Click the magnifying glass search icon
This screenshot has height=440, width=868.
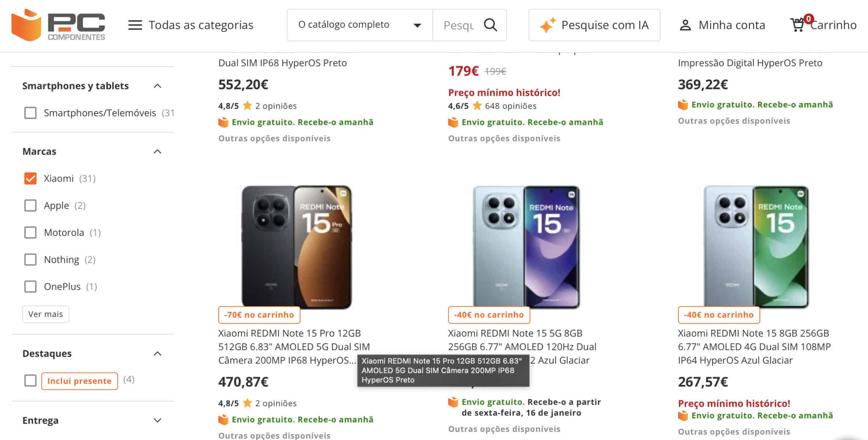pyautogui.click(x=490, y=25)
